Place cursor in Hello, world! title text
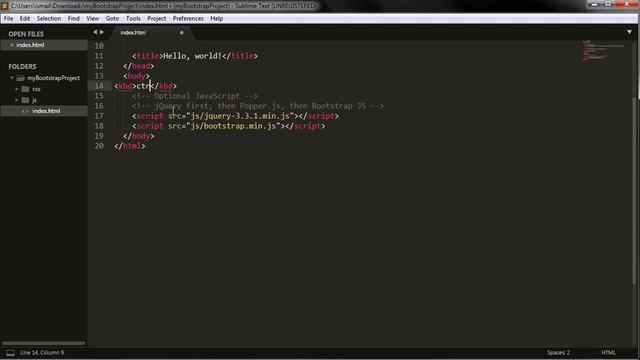 coord(192,56)
